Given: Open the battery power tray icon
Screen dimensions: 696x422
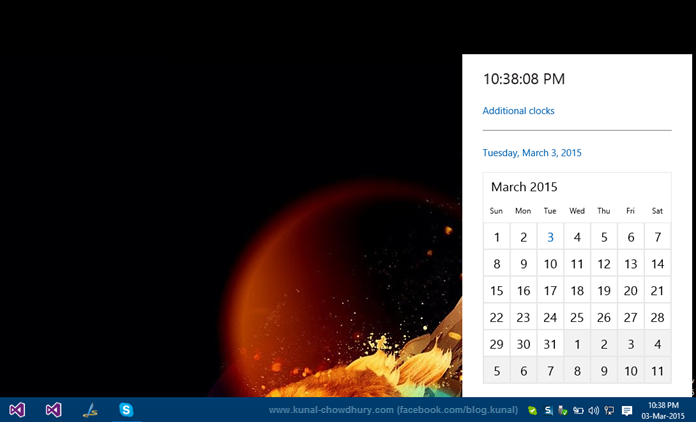Looking at the screenshot, I should coord(578,410).
